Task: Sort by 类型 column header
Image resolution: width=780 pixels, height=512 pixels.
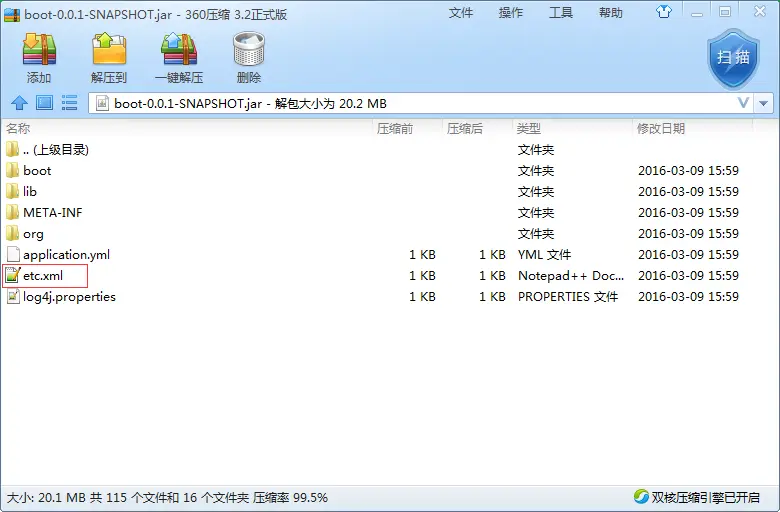Action: [x=529, y=128]
